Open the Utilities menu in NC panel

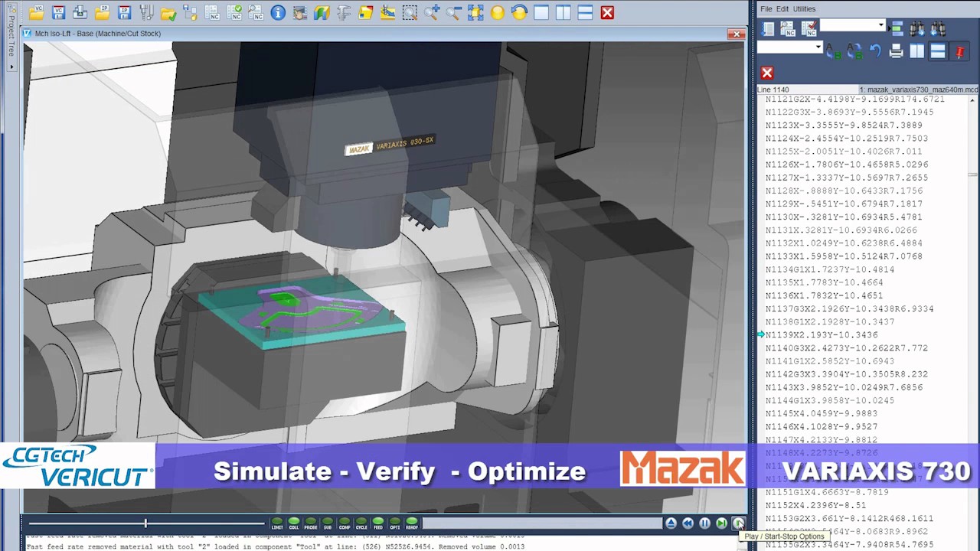click(x=804, y=8)
